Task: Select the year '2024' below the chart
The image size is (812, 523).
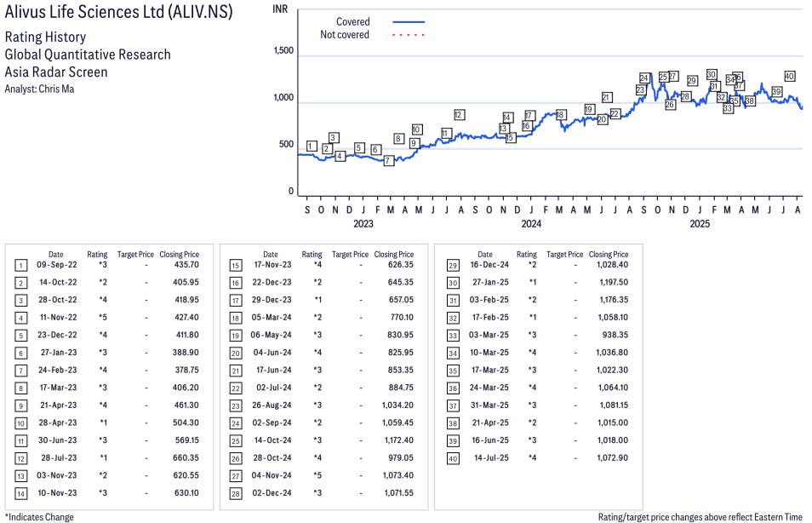Action: pyautogui.click(x=531, y=223)
